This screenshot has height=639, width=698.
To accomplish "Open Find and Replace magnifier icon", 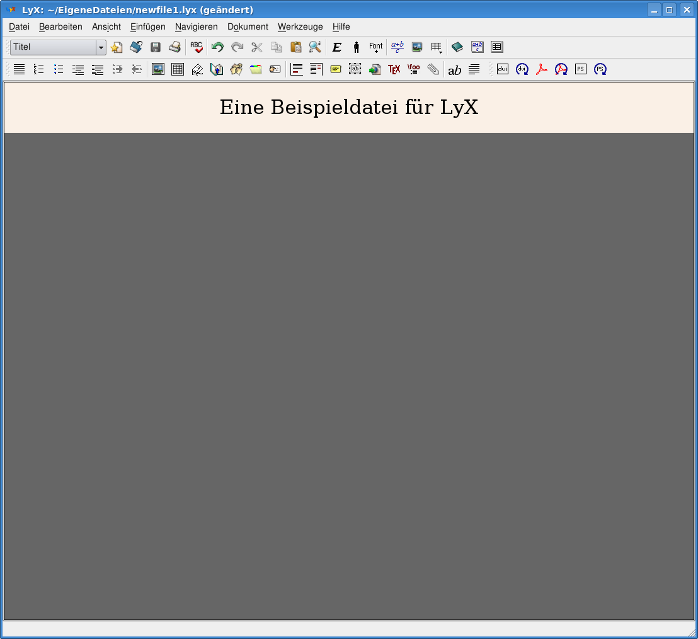I will click(x=315, y=47).
